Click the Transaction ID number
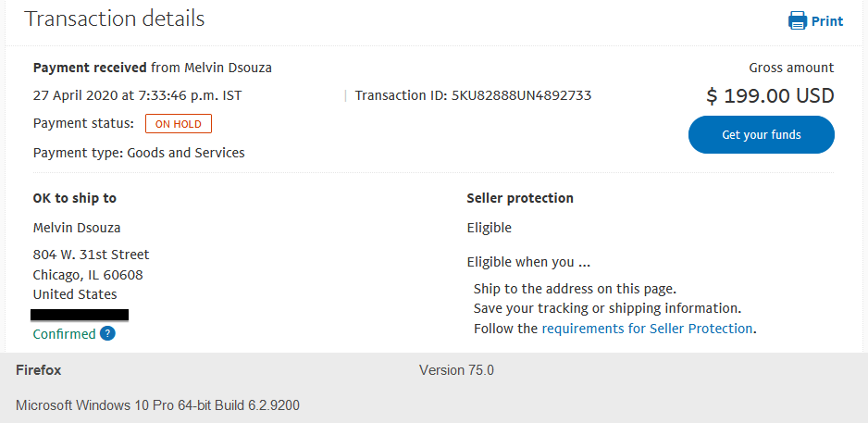868x423 pixels. pyautogui.click(x=521, y=95)
